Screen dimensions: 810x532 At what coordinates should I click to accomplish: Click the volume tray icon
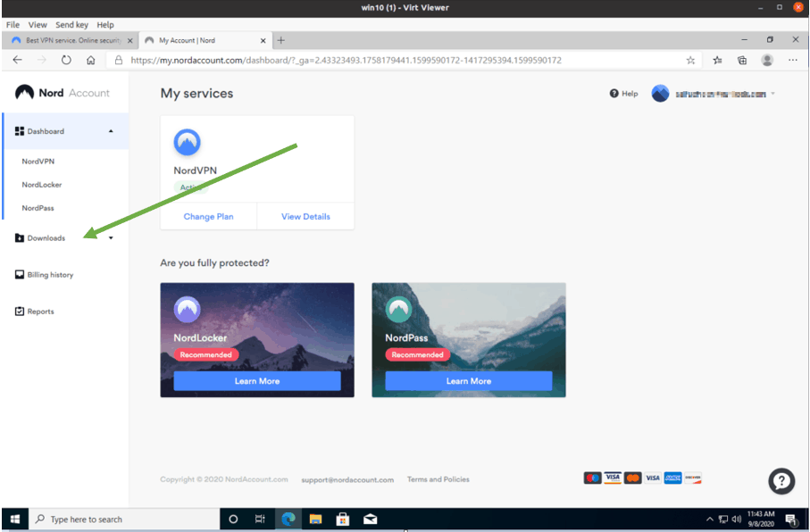(x=736, y=520)
